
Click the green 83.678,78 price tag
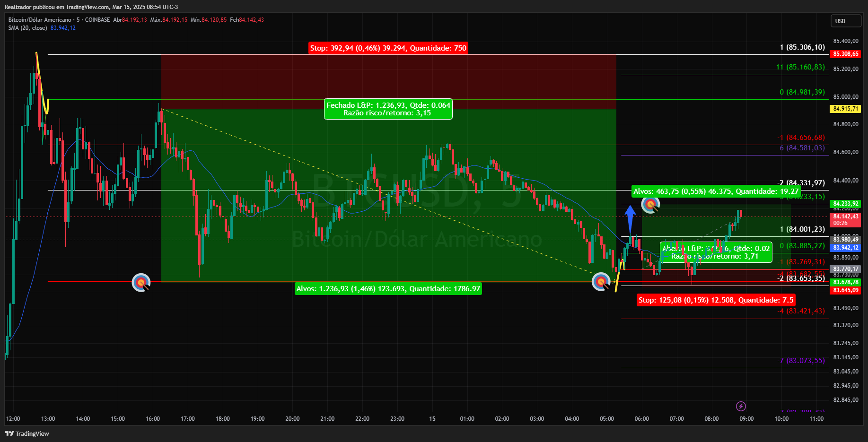click(846, 282)
